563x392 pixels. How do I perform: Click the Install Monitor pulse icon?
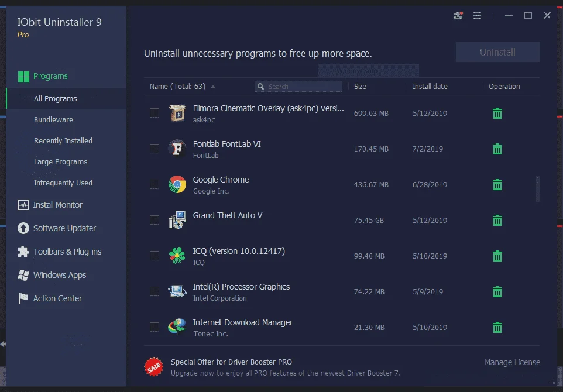point(23,205)
